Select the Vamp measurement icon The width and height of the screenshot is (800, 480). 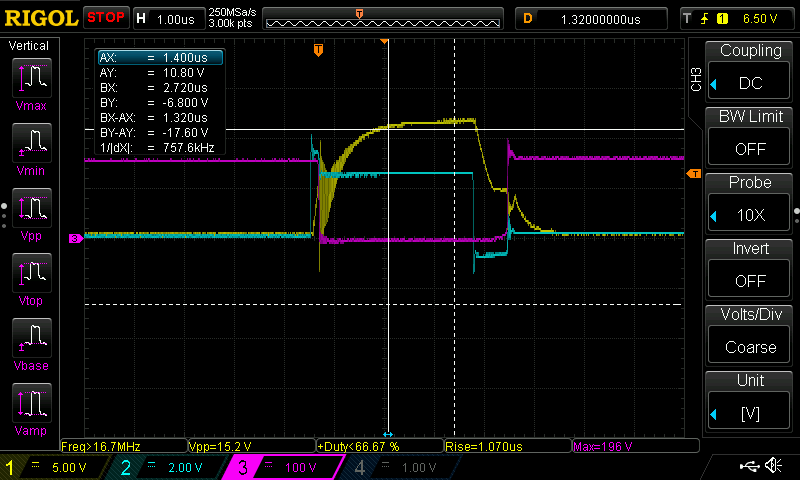tap(32, 403)
